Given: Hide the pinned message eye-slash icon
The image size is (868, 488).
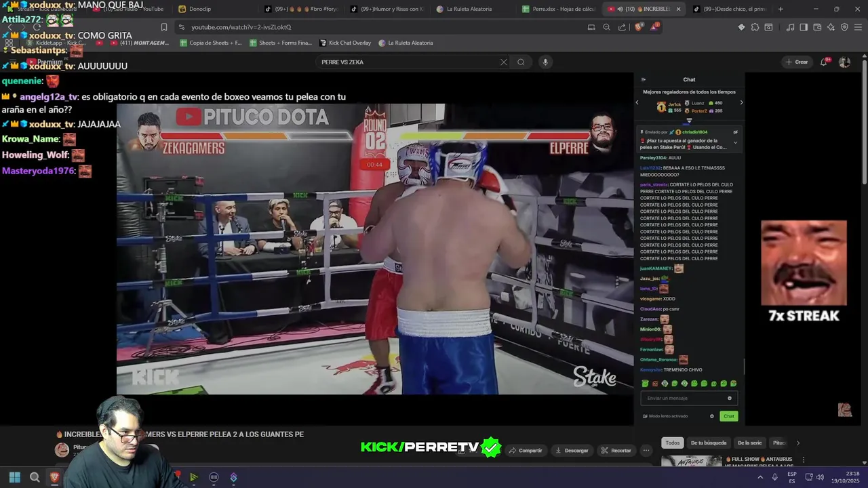Looking at the screenshot, I should (735, 132).
